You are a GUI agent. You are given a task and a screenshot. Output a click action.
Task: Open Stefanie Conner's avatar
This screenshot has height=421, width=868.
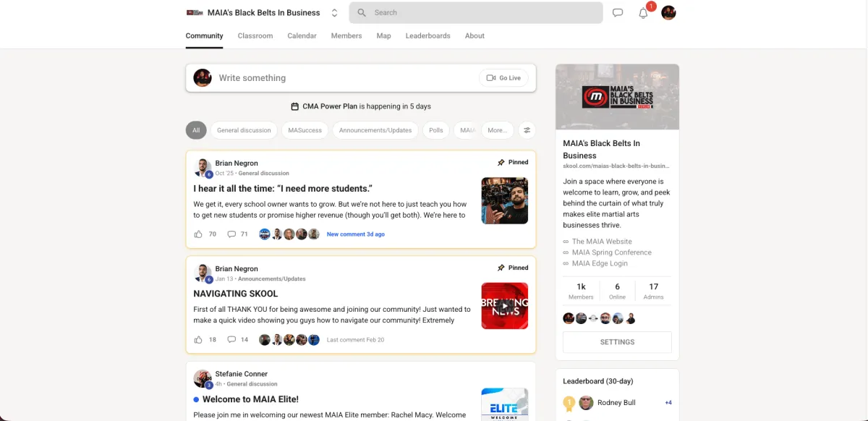pos(203,379)
